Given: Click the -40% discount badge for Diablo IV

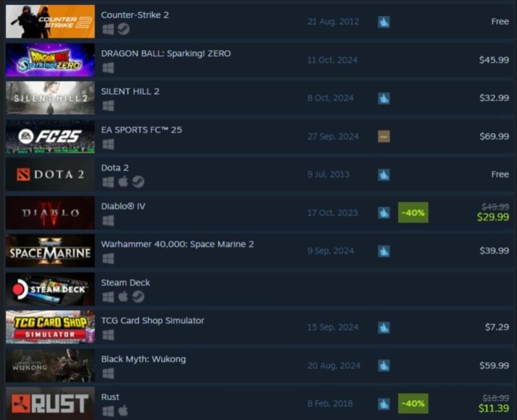Looking at the screenshot, I should pos(413,213).
